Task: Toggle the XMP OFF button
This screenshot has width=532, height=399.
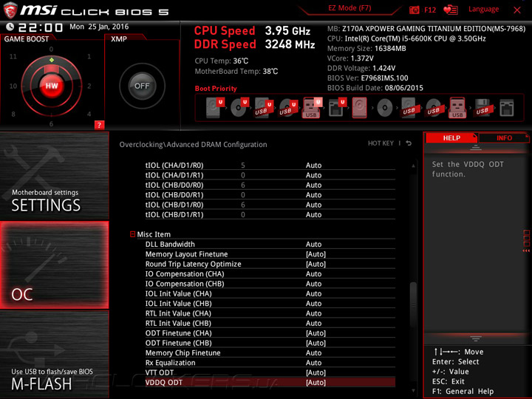Action: (142, 86)
